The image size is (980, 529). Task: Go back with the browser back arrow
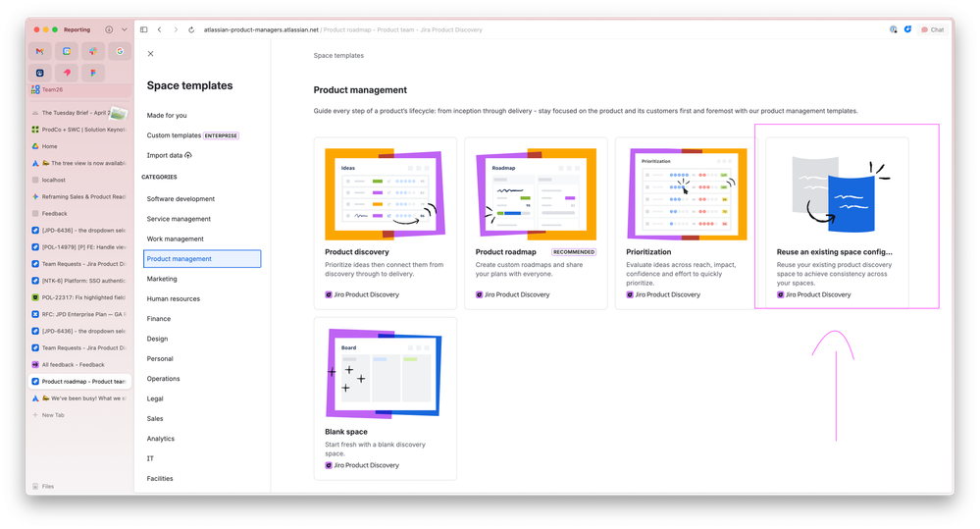pos(160,29)
